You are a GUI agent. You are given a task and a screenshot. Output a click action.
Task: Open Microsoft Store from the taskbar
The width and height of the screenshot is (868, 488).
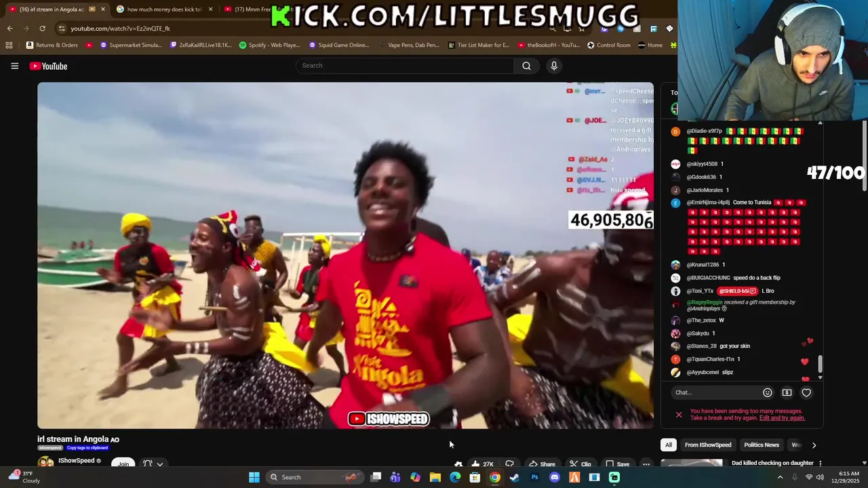pyautogui.click(x=475, y=477)
